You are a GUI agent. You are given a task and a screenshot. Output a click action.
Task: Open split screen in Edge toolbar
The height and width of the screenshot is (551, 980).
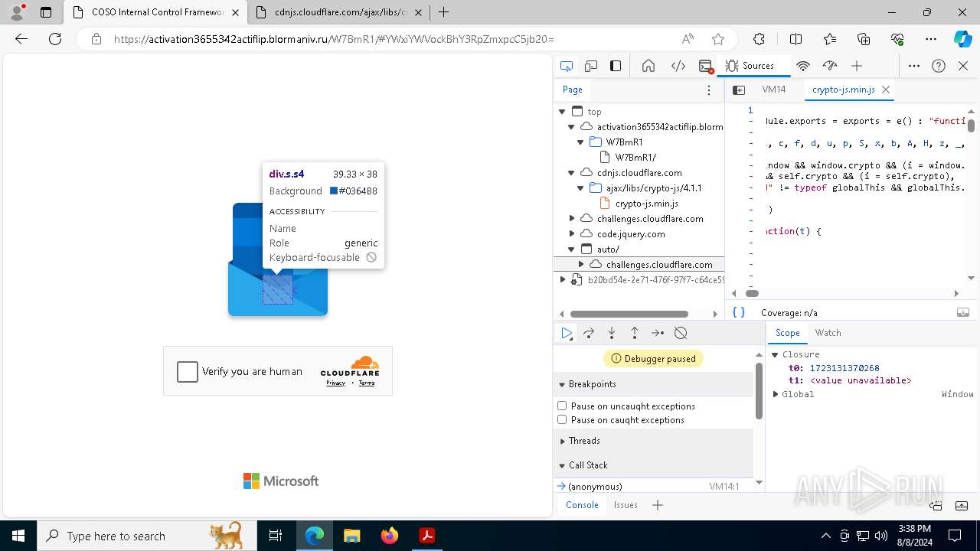[795, 39]
